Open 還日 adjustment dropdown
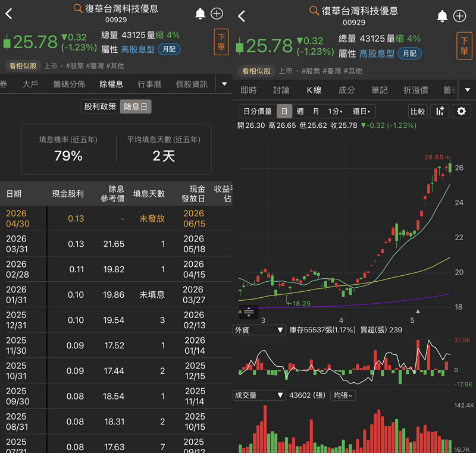Screen dimensions: 476x453 pos(361,111)
